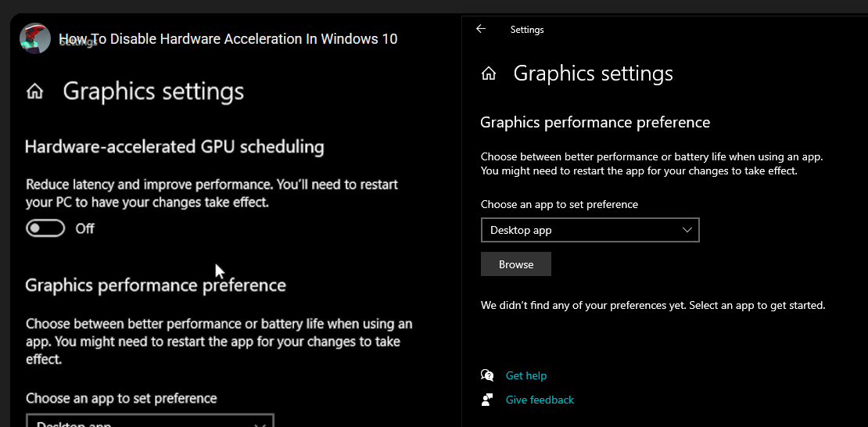Click the left Graphics performance preference heading

click(x=156, y=285)
